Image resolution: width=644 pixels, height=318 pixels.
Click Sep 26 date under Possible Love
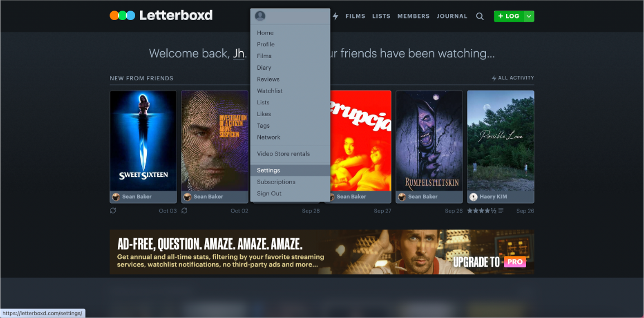pyautogui.click(x=525, y=211)
